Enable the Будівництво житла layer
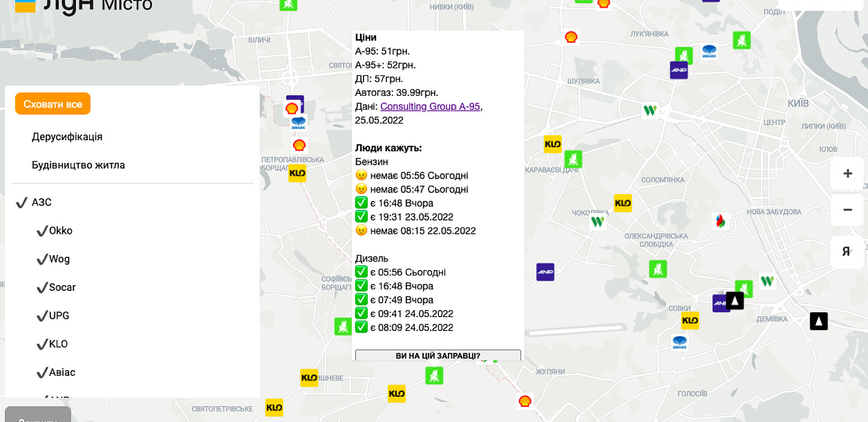The height and width of the screenshot is (422, 868). pyautogui.click(x=78, y=165)
